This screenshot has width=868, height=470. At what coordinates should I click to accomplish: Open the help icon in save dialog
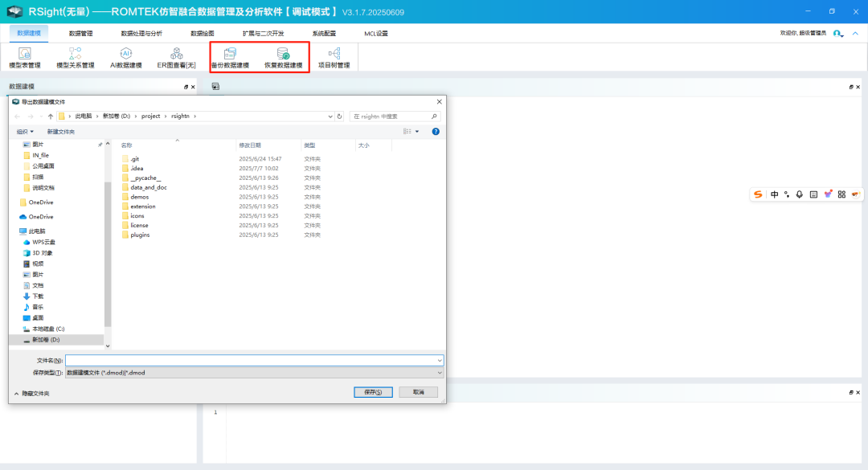(436, 132)
